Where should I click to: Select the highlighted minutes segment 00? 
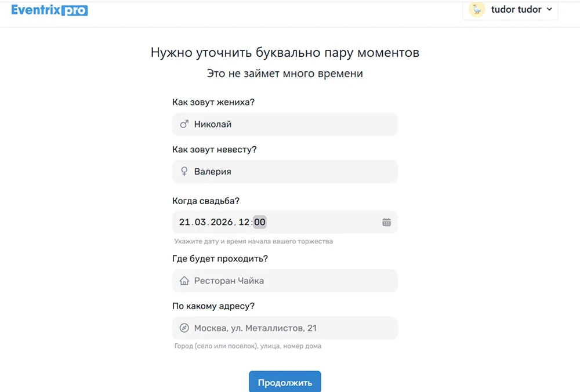259,222
